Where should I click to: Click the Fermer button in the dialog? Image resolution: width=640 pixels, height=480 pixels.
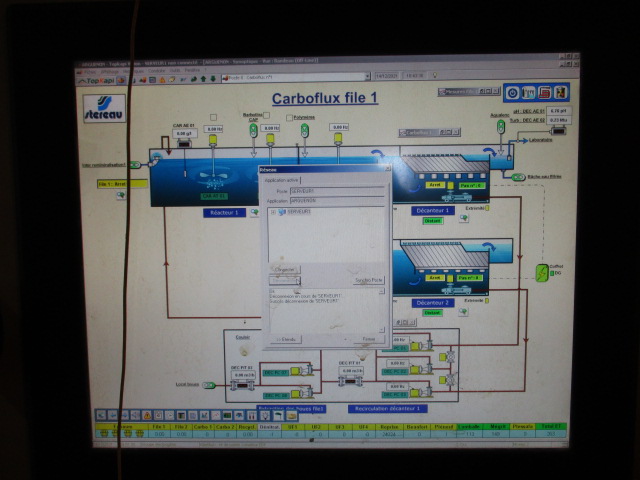tap(367, 339)
